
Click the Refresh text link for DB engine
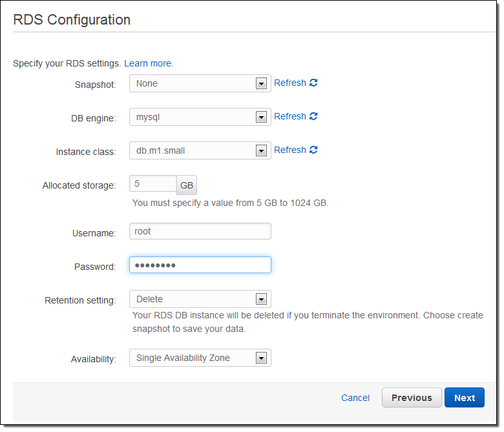click(289, 117)
